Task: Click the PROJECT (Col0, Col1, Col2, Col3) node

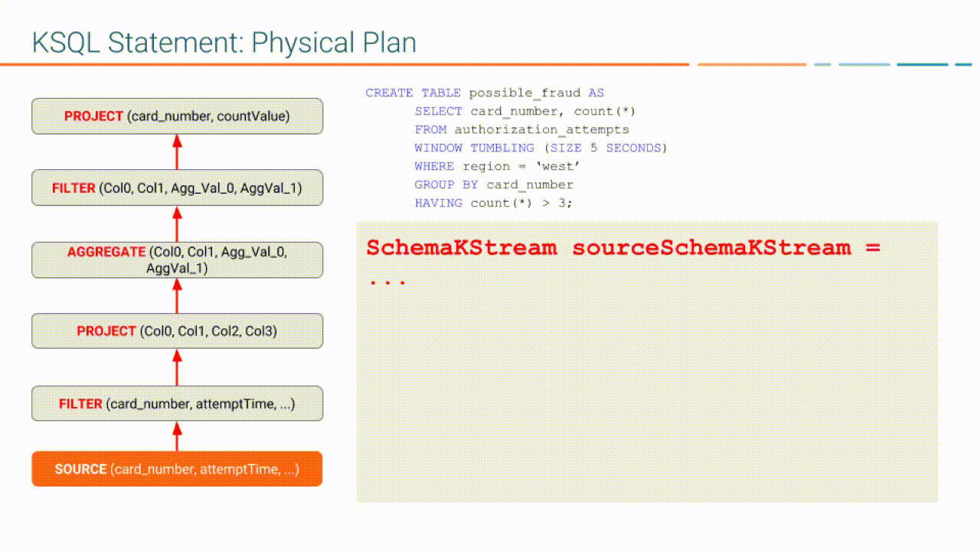Action: [176, 331]
